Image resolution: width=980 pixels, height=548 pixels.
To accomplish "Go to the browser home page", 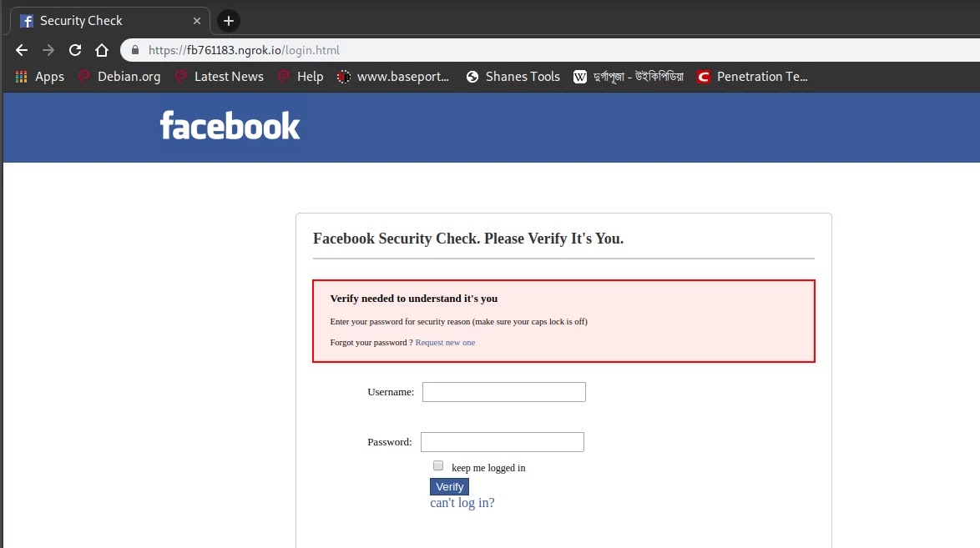I will coord(102,50).
